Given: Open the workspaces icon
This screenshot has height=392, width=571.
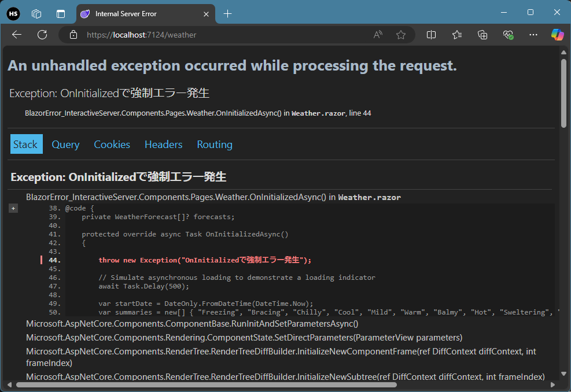Looking at the screenshot, I should point(36,14).
